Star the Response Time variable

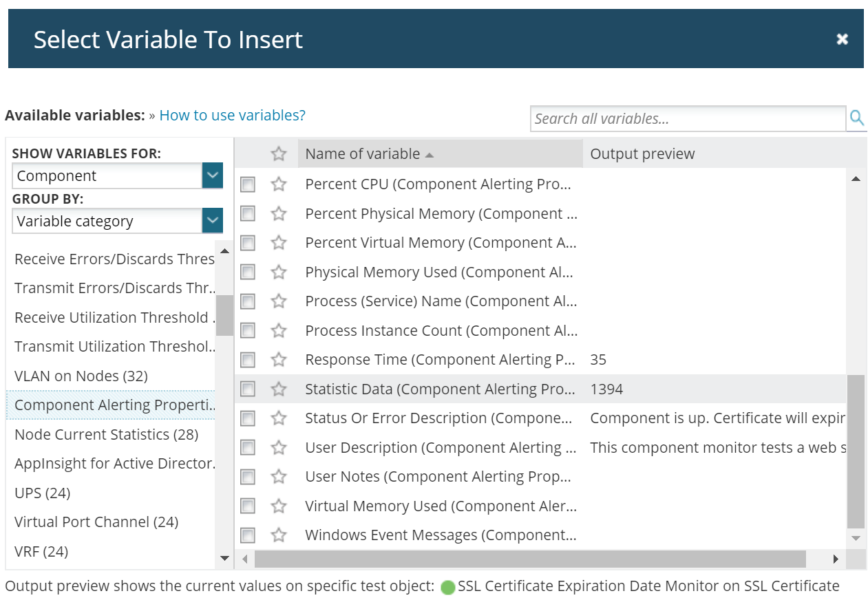279,360
